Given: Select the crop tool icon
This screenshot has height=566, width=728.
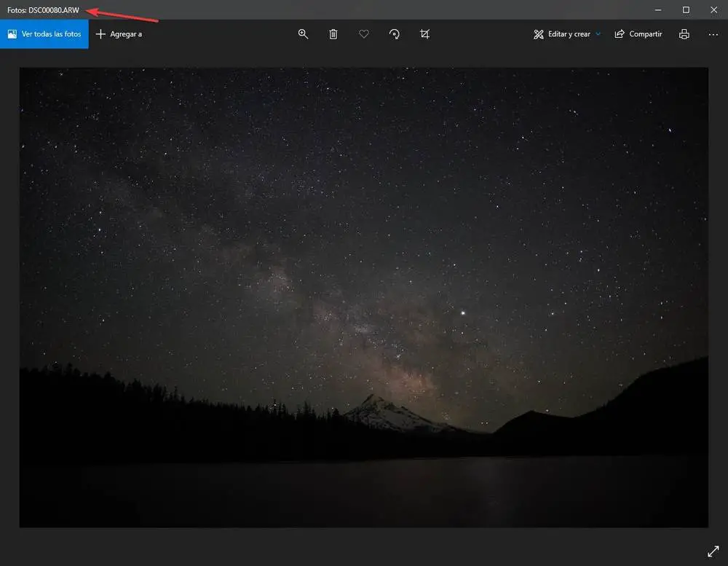Looking at the screenshot, I should [x=425, y=34].
